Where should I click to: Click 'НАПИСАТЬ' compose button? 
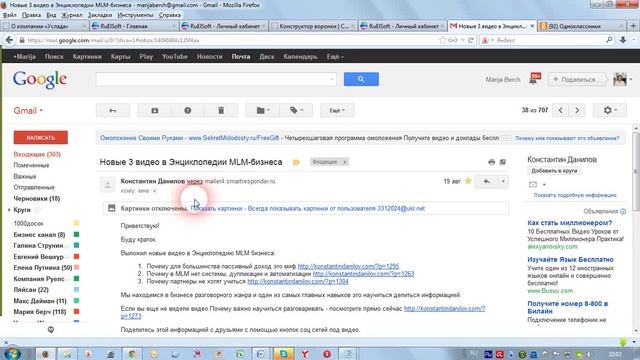41,138
